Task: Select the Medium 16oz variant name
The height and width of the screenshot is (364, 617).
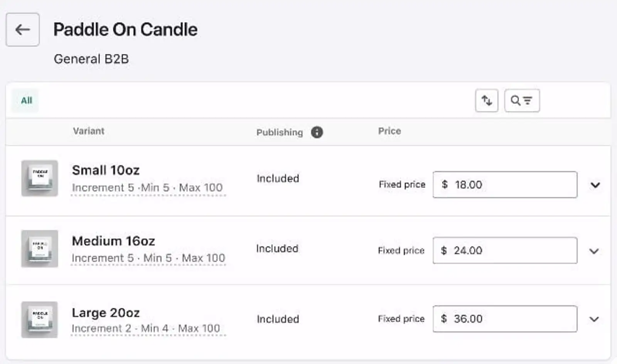Action: (113, 241)
